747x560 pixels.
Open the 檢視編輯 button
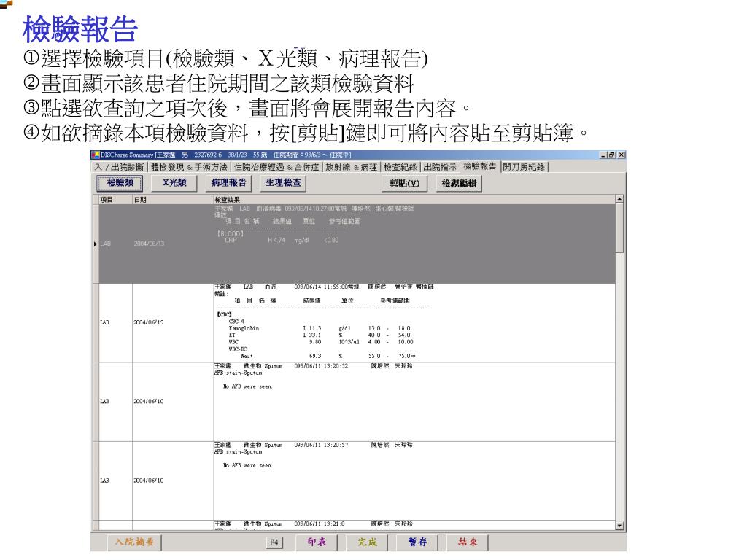[460, 184]
